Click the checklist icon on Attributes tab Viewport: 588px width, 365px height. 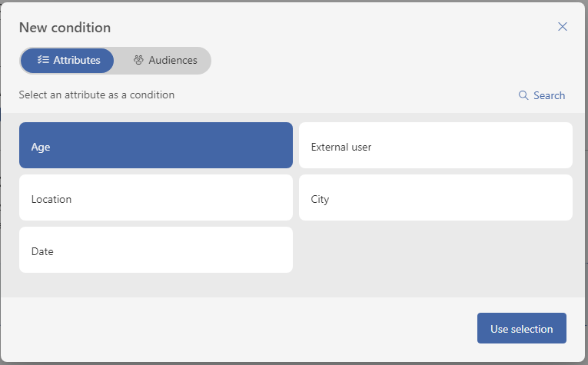[43, 60]
